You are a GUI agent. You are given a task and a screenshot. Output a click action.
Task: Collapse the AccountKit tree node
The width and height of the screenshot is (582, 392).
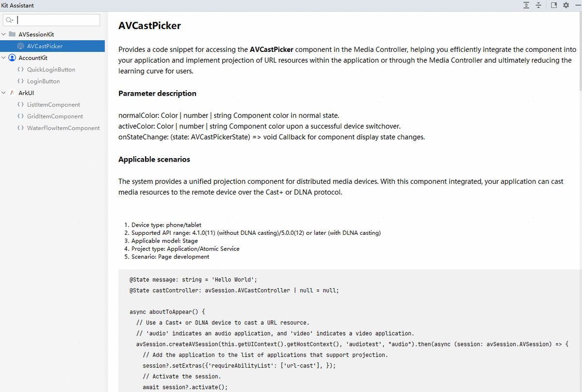[4, 58]
